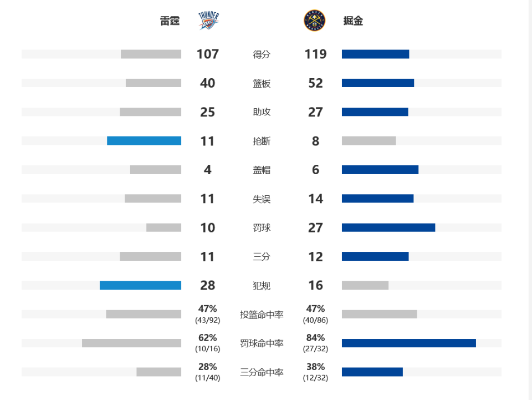Image resolution: width=532 pixels, height=400 pixels.
Task: Select the 得分 stat label
Action: click(262, 54)
